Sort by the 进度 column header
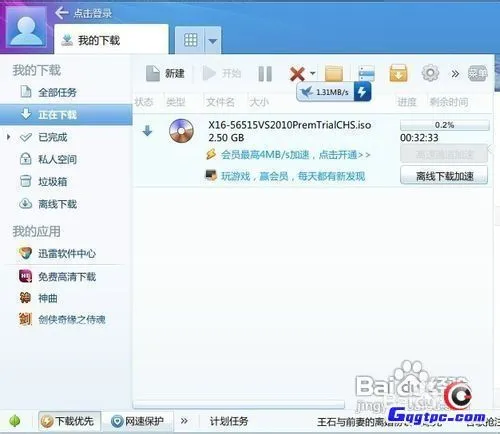 (406, 102)
